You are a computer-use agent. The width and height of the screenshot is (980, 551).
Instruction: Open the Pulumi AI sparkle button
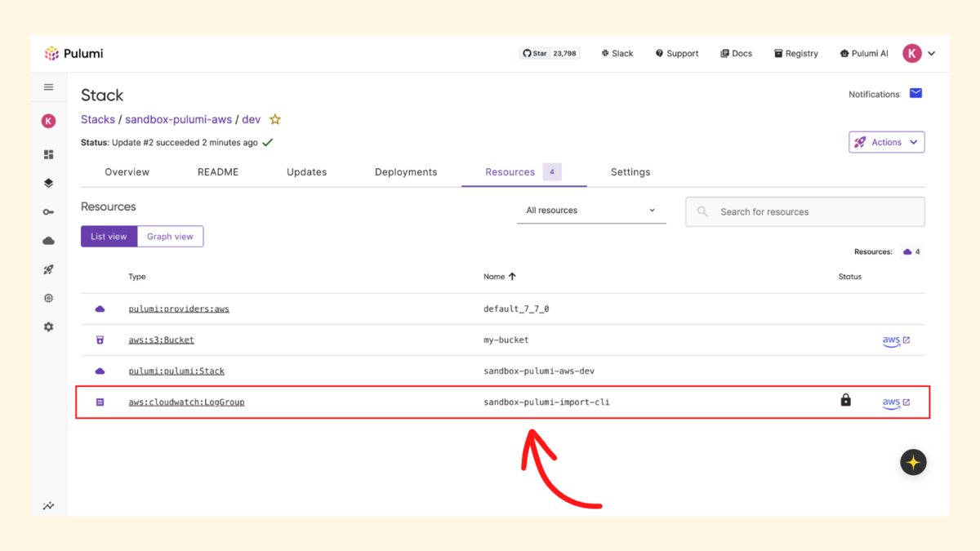coord(913,463)
